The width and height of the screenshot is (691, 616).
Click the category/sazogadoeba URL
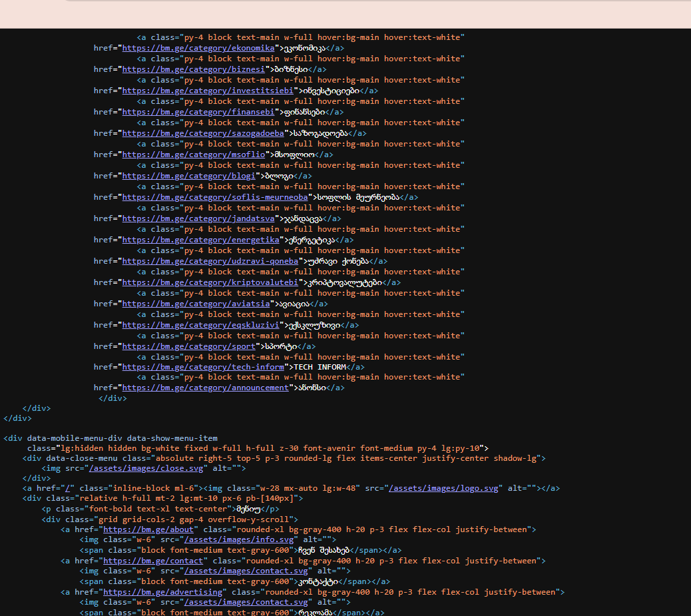click(x=203, y=133)
